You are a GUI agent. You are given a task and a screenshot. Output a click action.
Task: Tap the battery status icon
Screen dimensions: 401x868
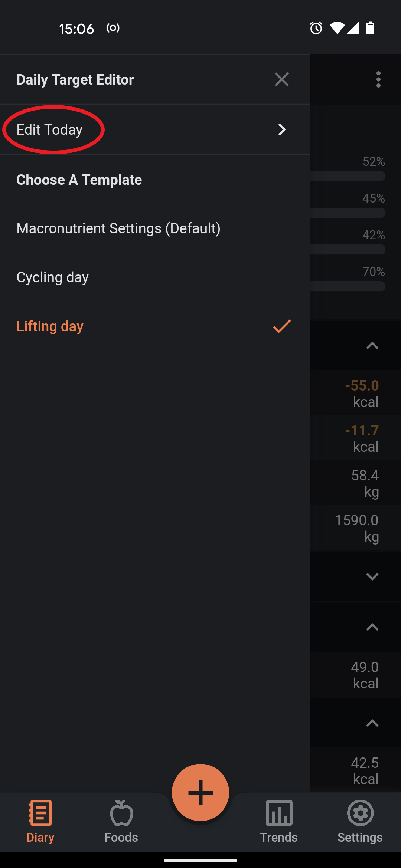pyautogui.click(x=370, y=28)
